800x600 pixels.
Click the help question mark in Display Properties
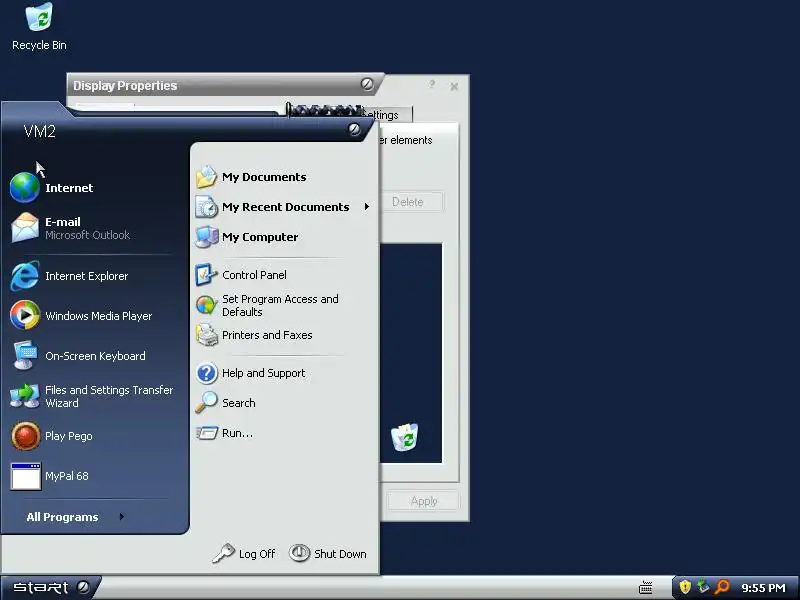coord(432,84)
